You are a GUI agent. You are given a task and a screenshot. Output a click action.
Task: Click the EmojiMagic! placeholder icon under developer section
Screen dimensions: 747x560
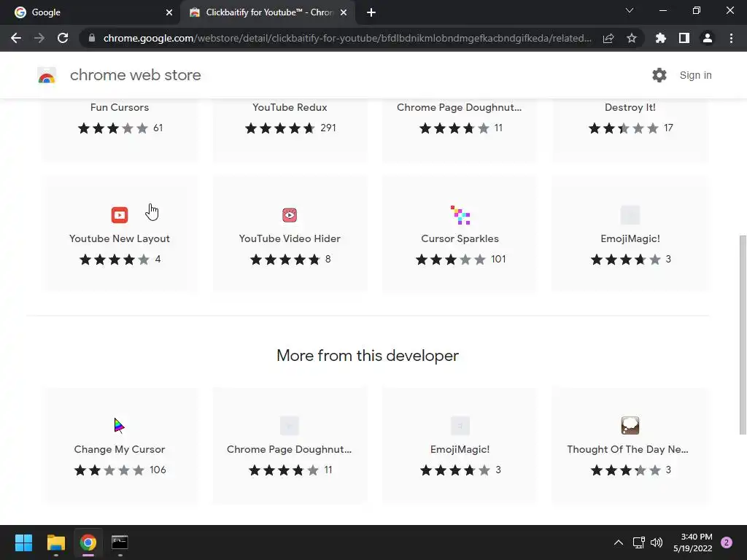coord(460,425)
